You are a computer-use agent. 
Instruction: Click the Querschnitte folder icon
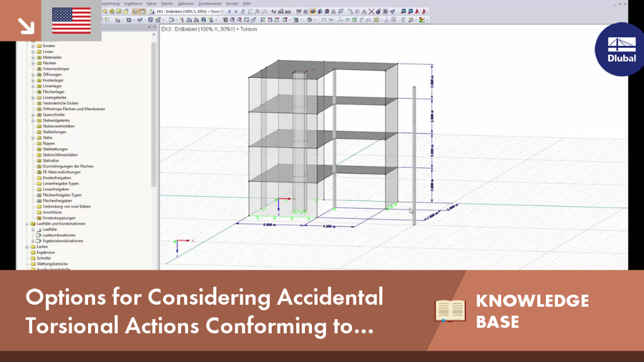pyautogui.click(x=39, y=115)
